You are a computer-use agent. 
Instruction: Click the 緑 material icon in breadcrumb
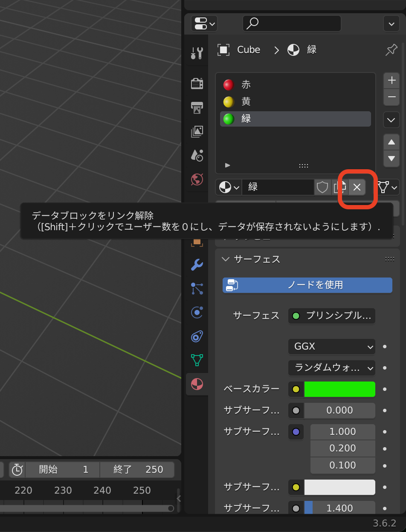click(x=293, y=50)
